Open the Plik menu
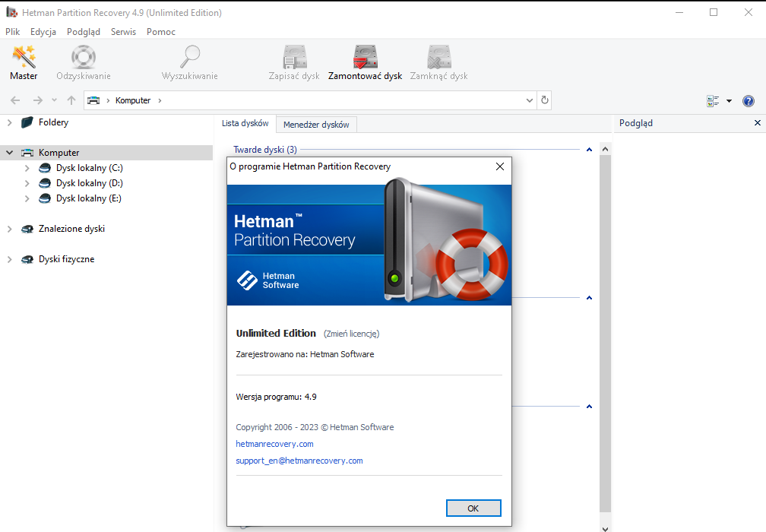Image resolution: width=766 pixels, height=532 pixels. 13,32
